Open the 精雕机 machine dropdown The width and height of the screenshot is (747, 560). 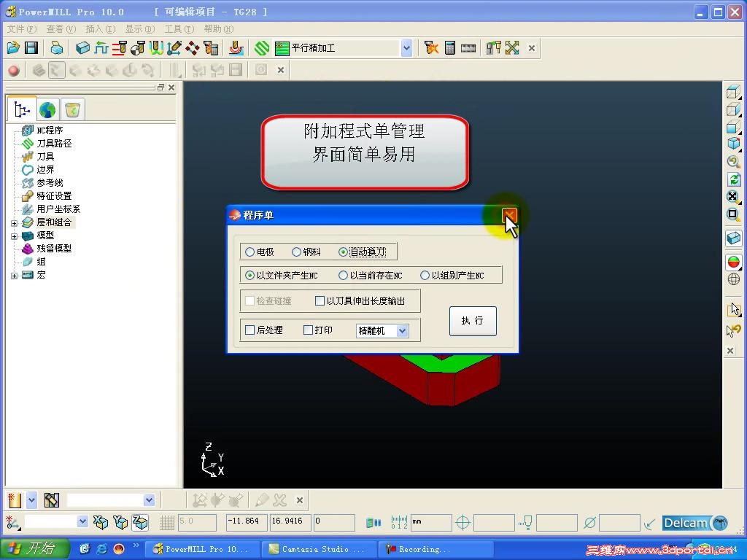coord(402,331)
